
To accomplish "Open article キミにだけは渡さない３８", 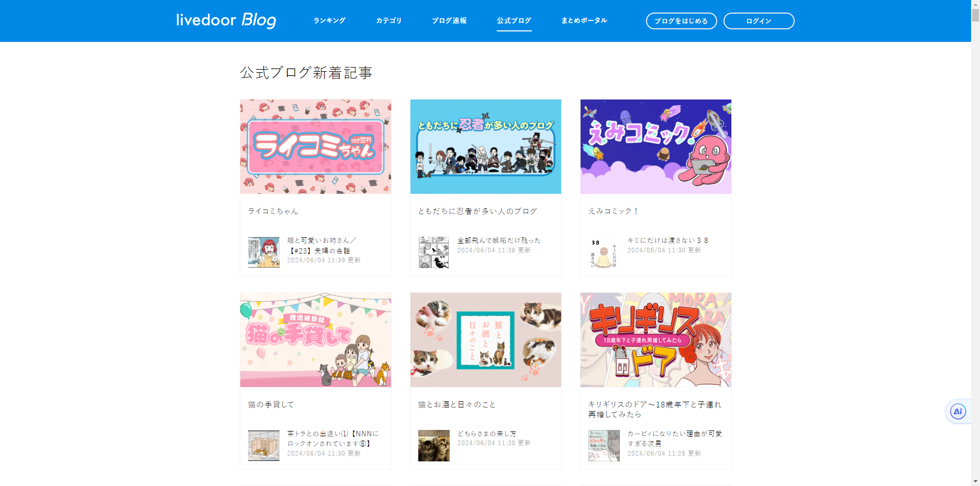I will click(x=668, y=240).
